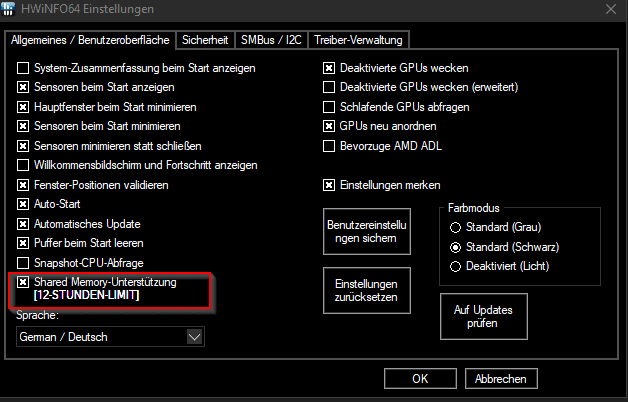Check Schlafende GPUs abfragen

[329, 107]
